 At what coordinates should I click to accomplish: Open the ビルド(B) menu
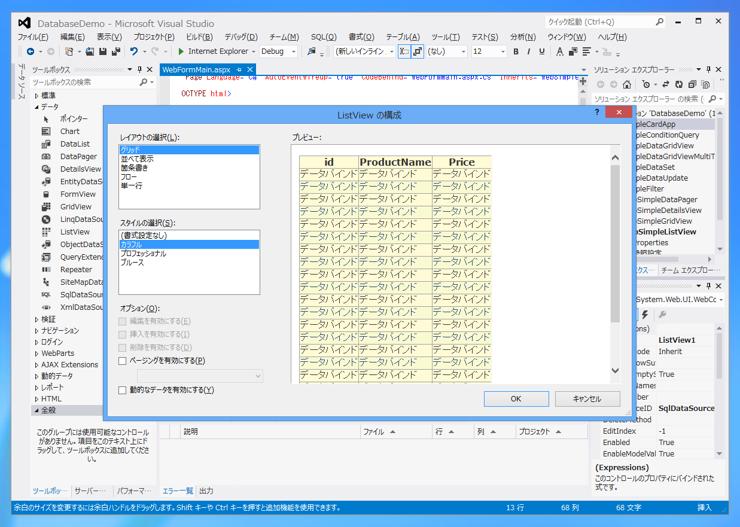coord(199,37)
